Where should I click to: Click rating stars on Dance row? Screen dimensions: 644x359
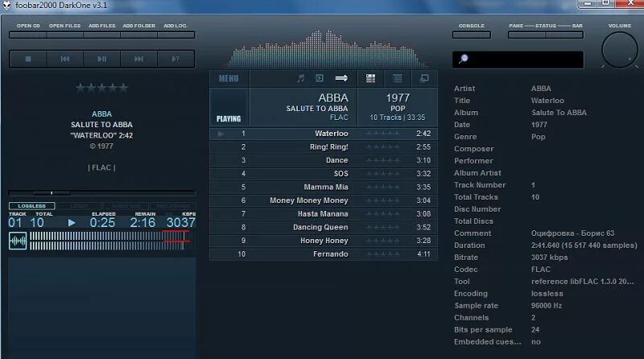[x=382, y=160]
